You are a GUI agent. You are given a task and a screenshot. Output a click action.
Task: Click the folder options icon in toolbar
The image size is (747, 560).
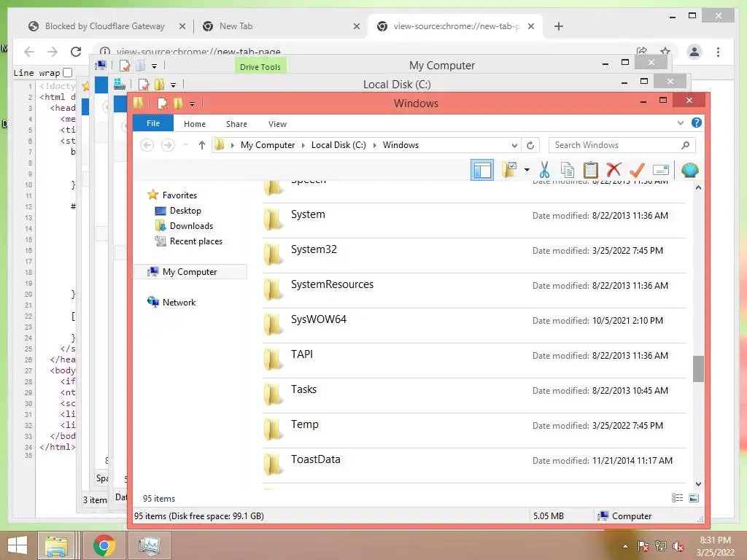[x=508, y=169]
